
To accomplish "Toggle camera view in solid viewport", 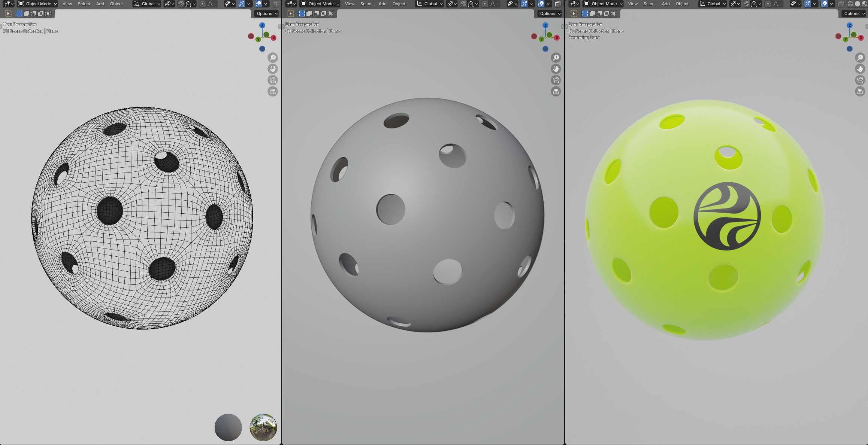I will 556,80.
